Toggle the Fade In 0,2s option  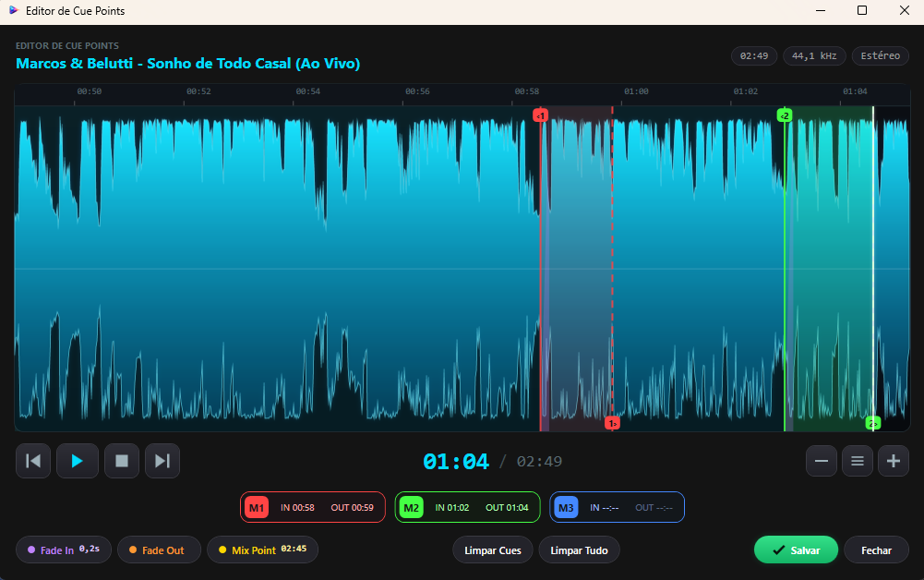(64, 550)
